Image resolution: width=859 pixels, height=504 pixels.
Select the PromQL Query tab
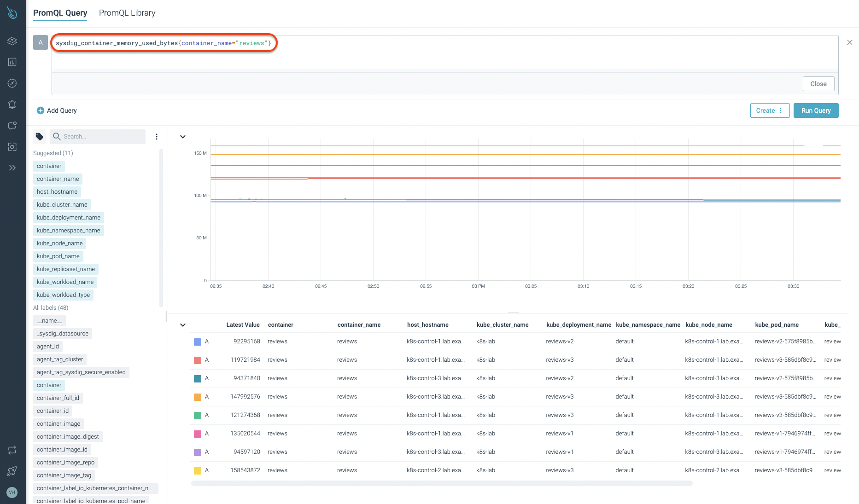60,13
